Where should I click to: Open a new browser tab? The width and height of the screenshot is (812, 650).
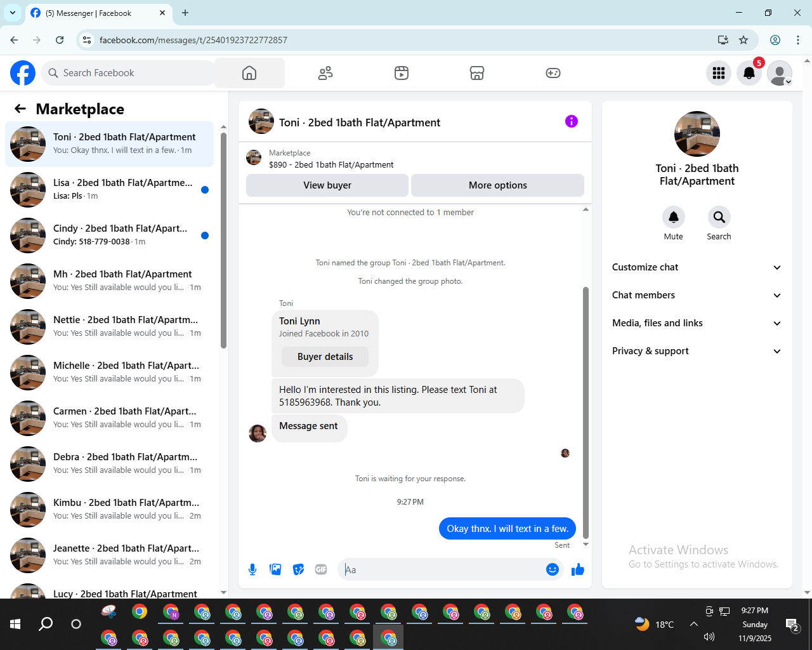185,13
